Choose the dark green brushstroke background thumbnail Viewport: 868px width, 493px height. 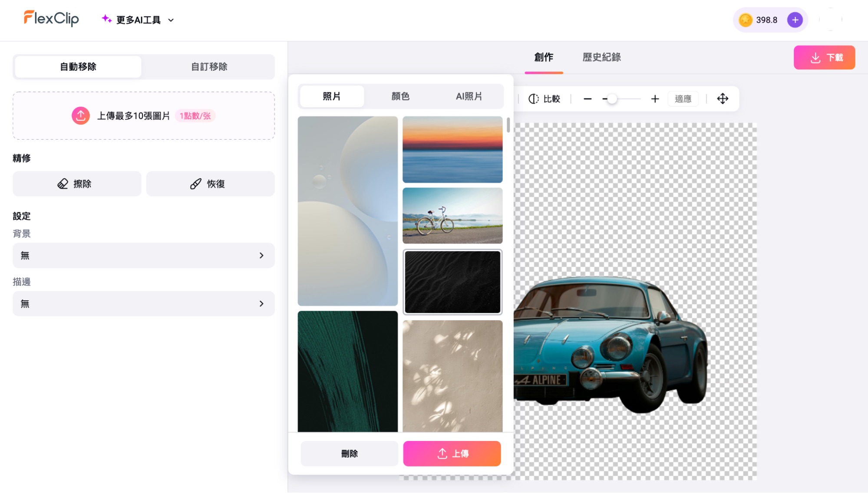(348, 371)
